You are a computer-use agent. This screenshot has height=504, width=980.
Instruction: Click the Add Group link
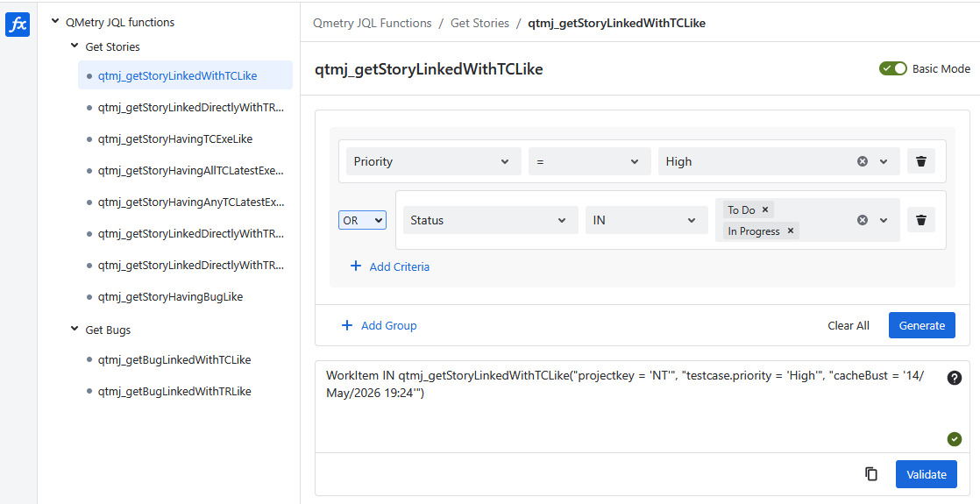[x=388, y=325]
